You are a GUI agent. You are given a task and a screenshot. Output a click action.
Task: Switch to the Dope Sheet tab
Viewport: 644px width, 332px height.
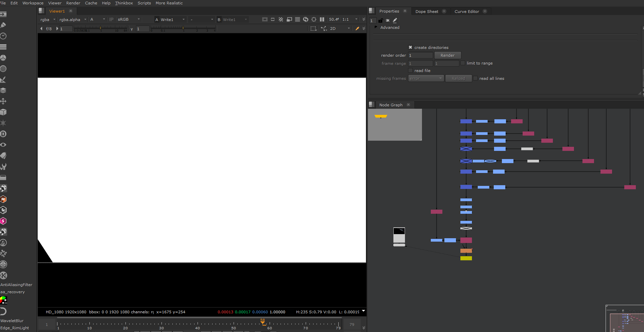click(x=427, y=11)
